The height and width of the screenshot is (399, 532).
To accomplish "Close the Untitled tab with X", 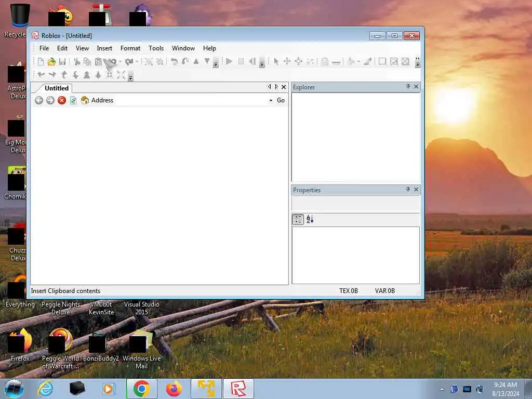I will click(284, 87).
